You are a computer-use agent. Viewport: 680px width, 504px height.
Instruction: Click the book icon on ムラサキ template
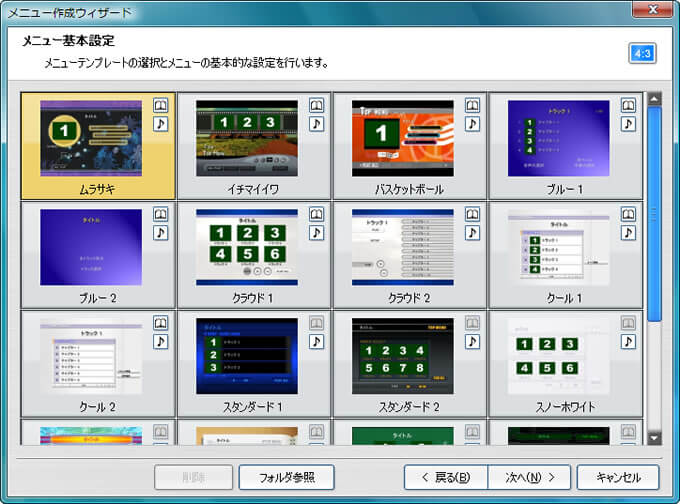click(x=160, y=106)
